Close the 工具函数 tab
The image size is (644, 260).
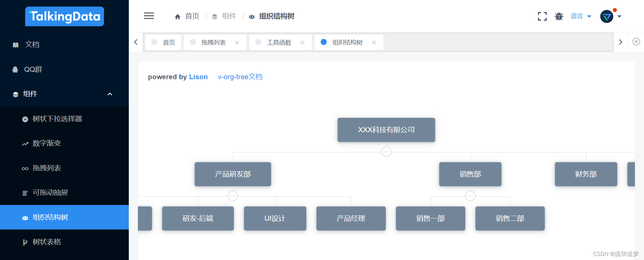coord(302,43)
